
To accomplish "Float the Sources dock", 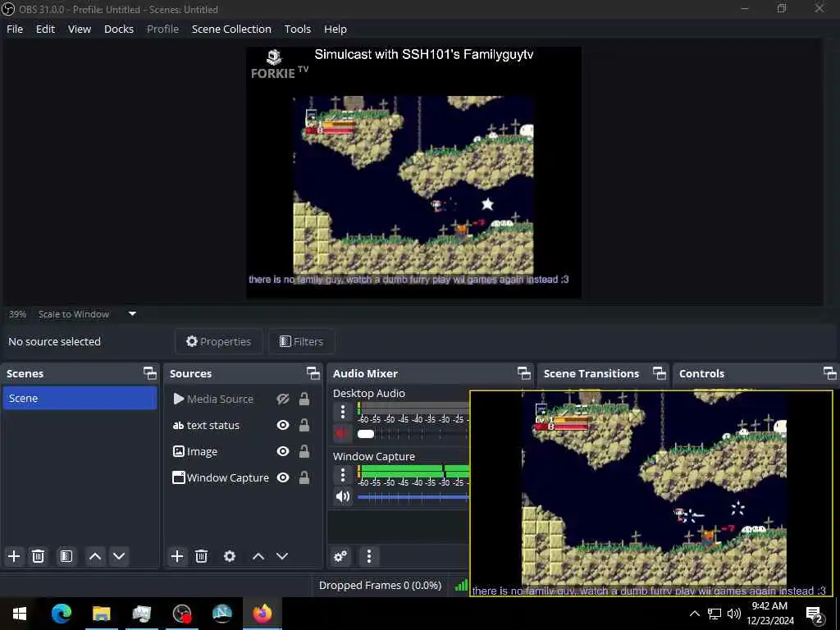I will (313, 373).
